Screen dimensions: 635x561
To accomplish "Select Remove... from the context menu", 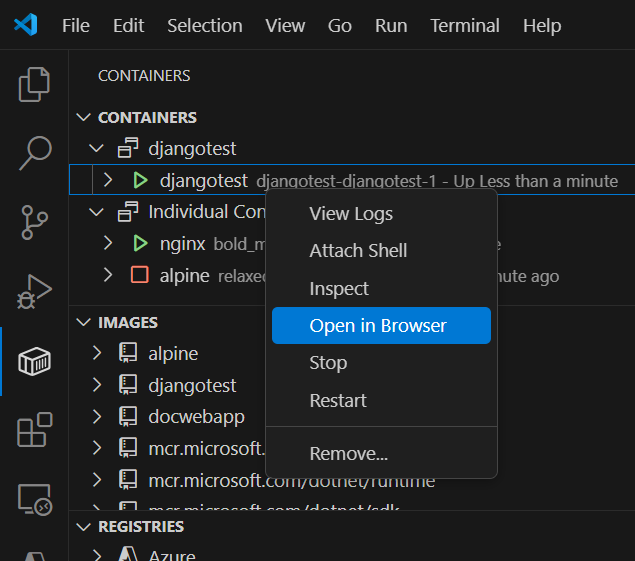I will coord(348,454).
